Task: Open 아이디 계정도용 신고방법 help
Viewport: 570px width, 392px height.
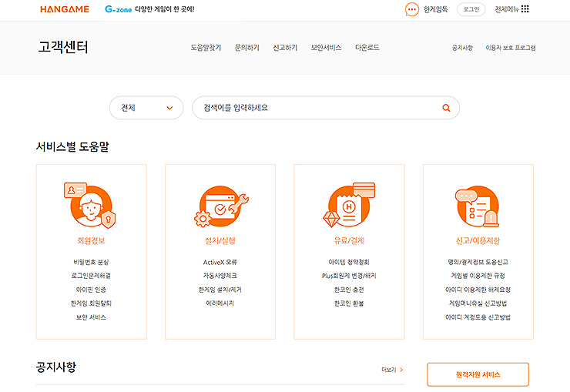Action: (478, 317)
